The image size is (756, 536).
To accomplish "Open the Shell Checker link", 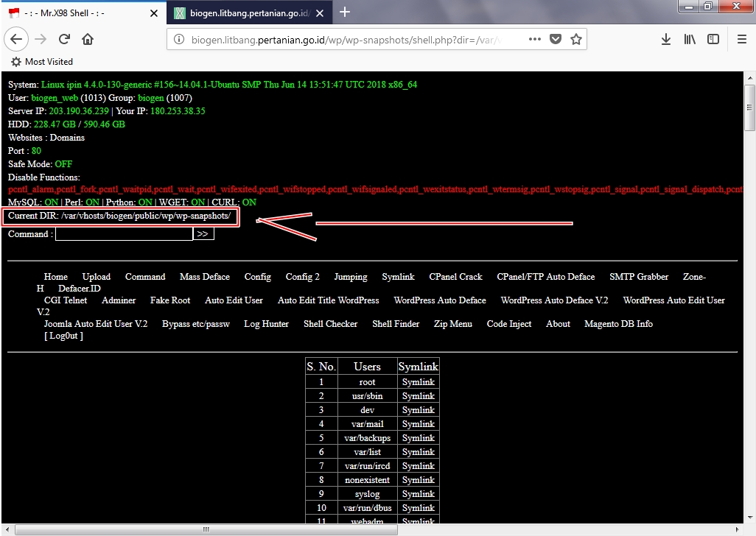I will pos(330,324).
